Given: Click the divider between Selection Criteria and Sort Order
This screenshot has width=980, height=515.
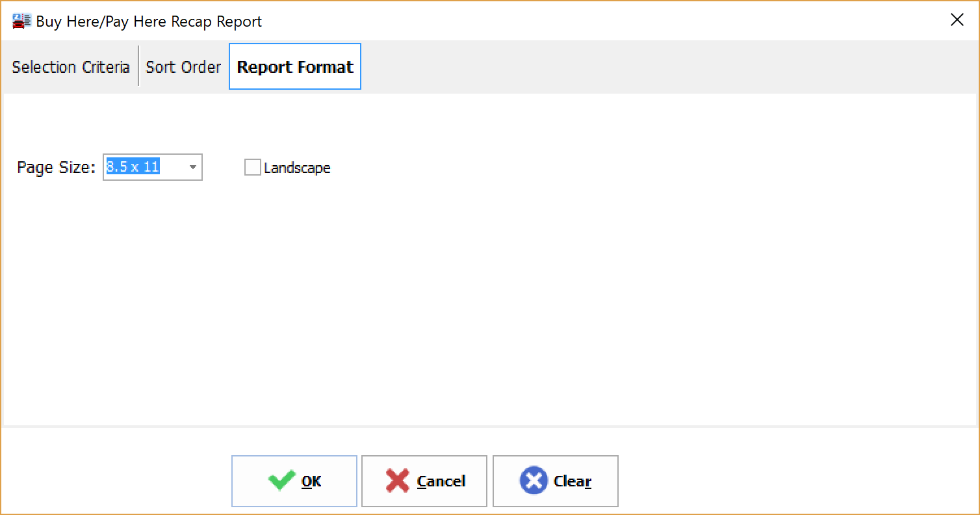Looking at the screenshot, I should (x=138, y=66).
